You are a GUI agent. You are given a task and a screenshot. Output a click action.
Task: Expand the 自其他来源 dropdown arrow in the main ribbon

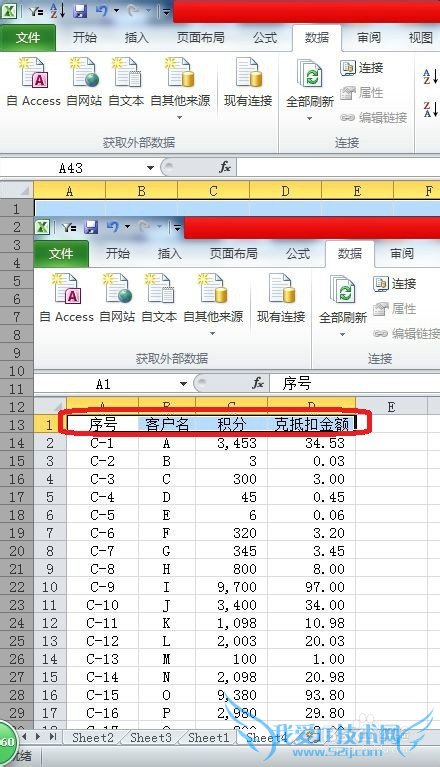point(179,117)
